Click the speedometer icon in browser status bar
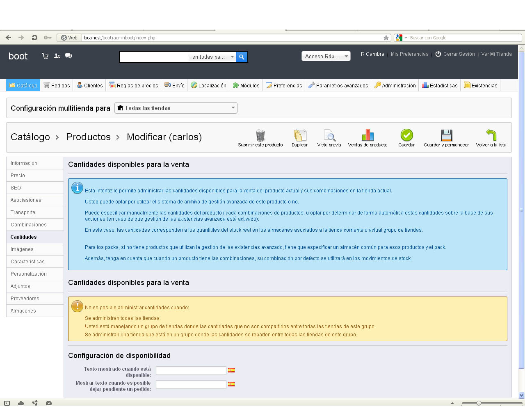This screenshot has width=525, height=420. (49, 403)
